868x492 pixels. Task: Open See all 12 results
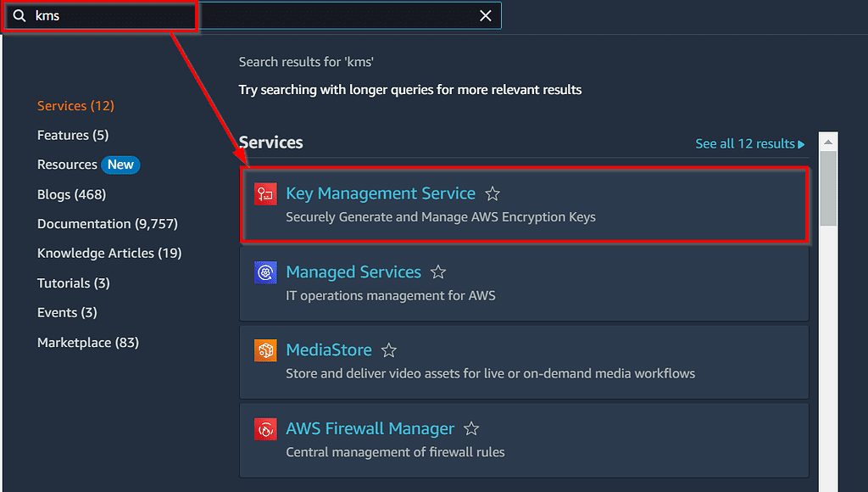coord(744,143)
